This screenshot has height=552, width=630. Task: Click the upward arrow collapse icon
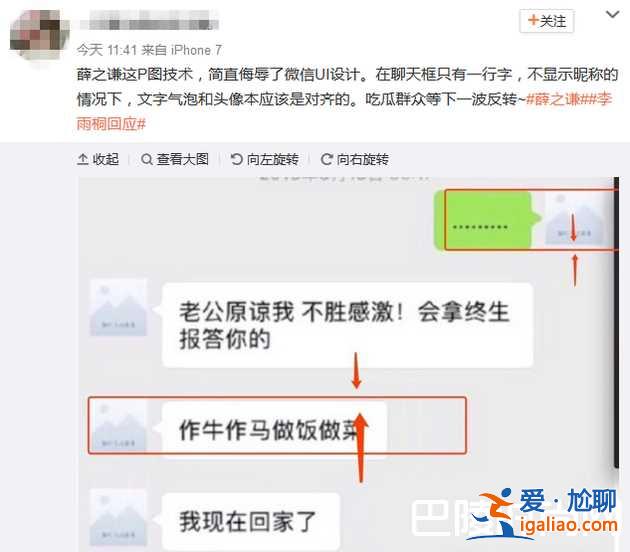click(x=83, y=159)
